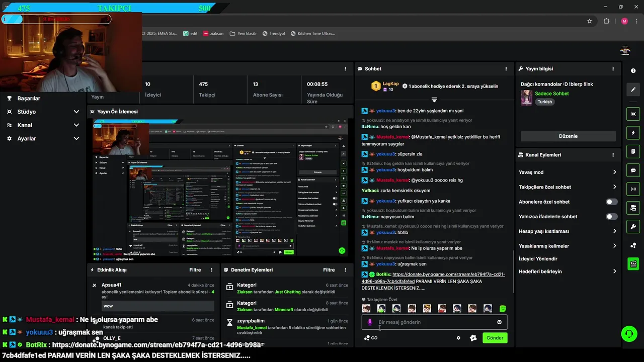The image size is (644, 362).
Task: Click the channel points infinity icon under the chat input
Action: 371,338
